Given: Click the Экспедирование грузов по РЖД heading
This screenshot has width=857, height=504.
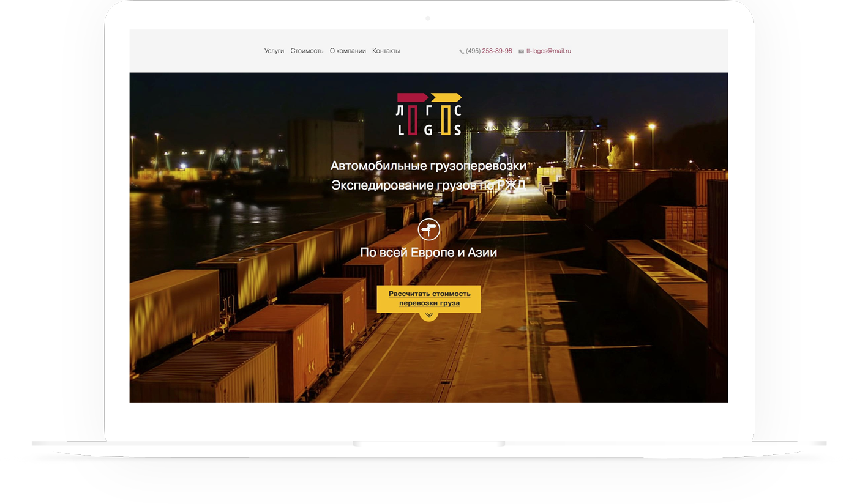Looking at the screenshot, I should (428, 185).
